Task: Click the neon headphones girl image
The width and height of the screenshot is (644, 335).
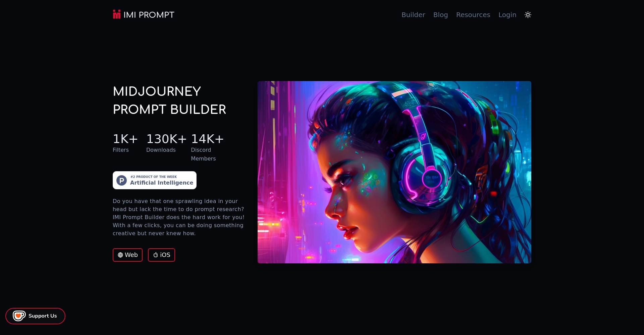Action: pyautogui.click(x=394, y=172)
